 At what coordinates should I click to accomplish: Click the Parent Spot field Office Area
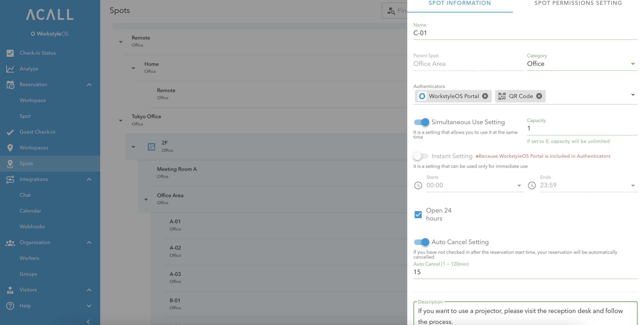(x=469, y=64)
